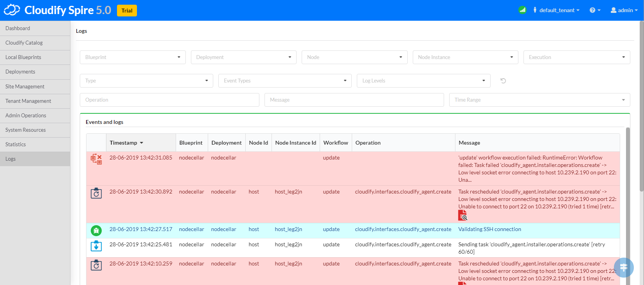644x285 pixels.
Task: Click timestamp 28-06-2019 13:42:27.517
Action: tap(141, 229)
